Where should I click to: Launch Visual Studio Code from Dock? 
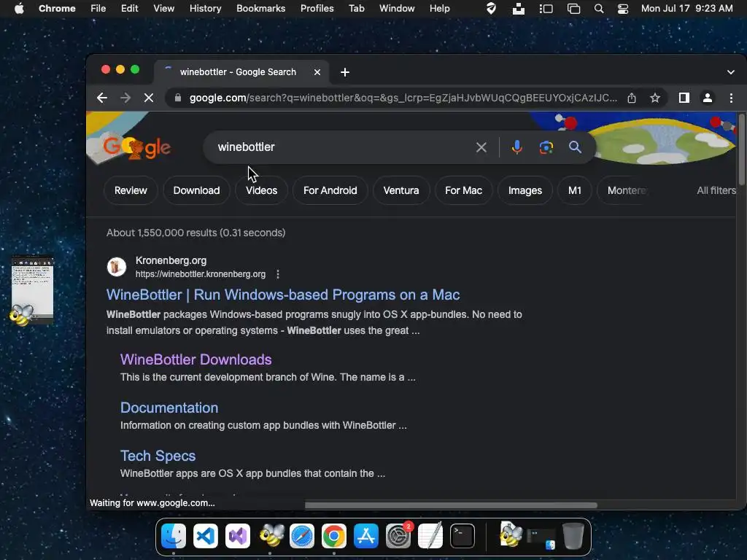[205, 536]
